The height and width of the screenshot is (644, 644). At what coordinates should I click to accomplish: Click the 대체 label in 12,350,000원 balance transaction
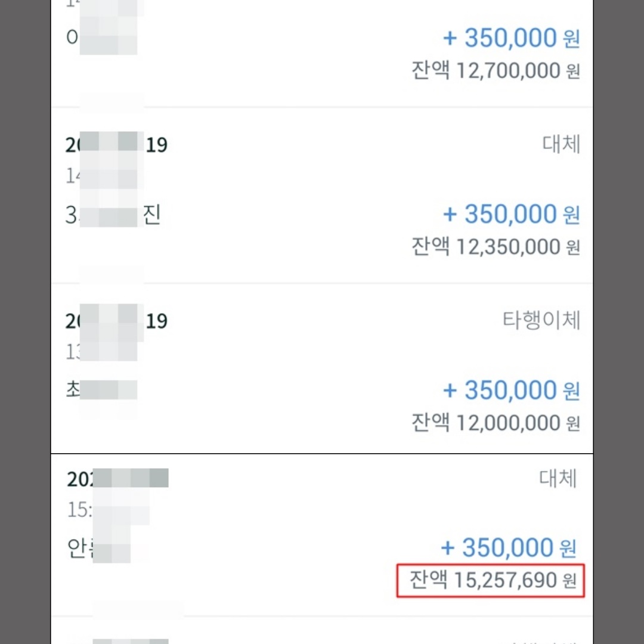561,144
